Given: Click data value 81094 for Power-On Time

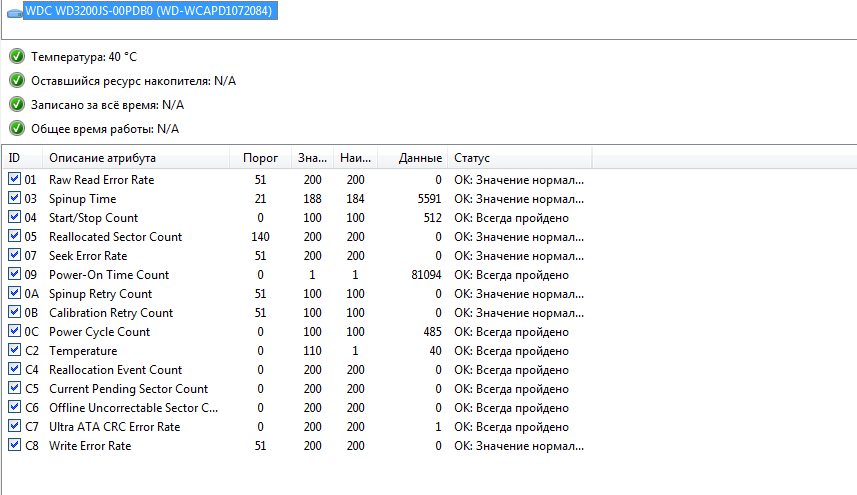Looking at the screenshot, I should click(x=426, y=275).
